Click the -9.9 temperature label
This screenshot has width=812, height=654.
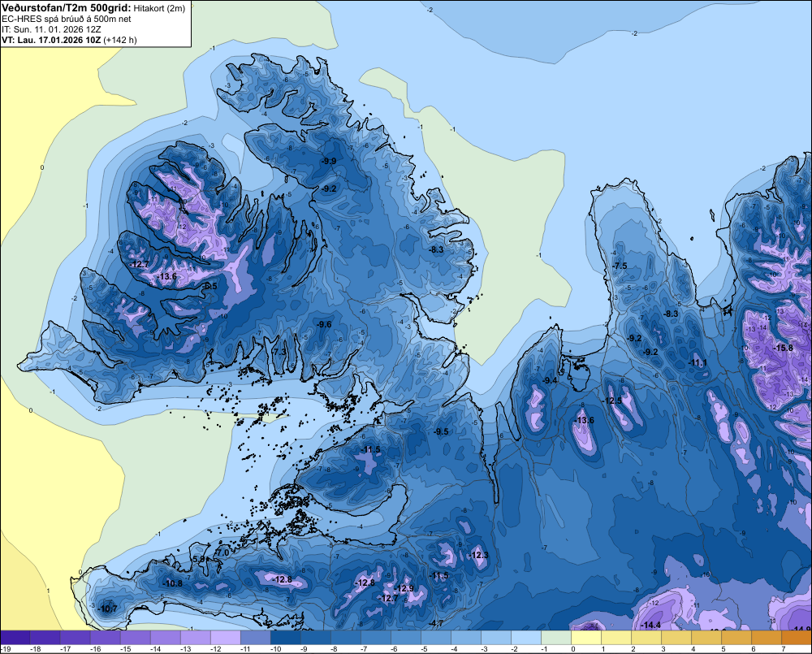(328, 161)
